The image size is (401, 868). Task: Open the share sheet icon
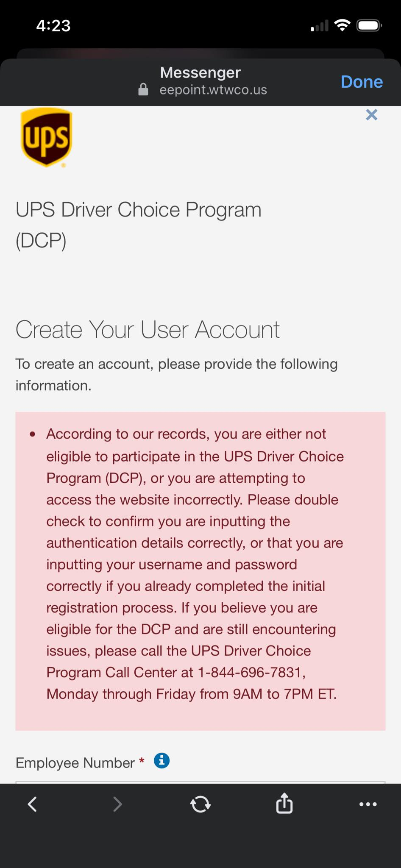(284, 804)
